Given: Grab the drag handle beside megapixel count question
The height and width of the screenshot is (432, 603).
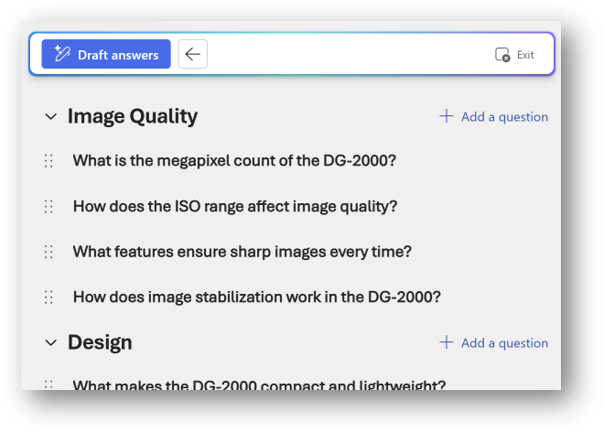Looking at the screenshot, I should coord(48,161).
